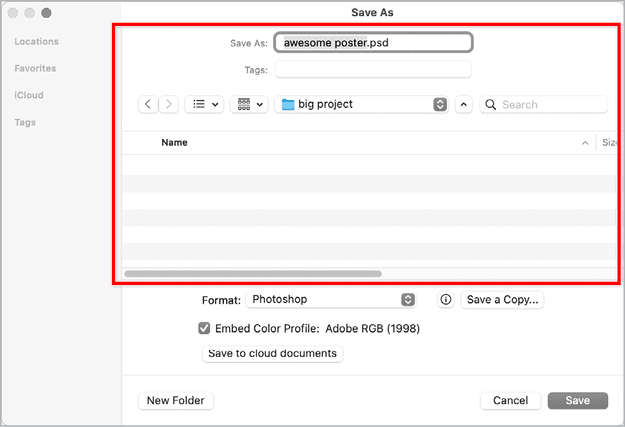Click the Size column header

609,143
